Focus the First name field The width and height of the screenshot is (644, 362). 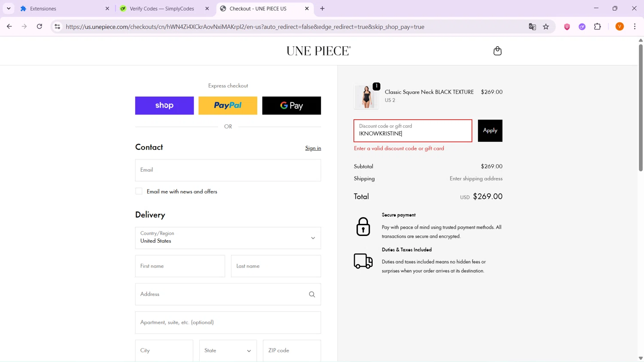tap(180, 266)
